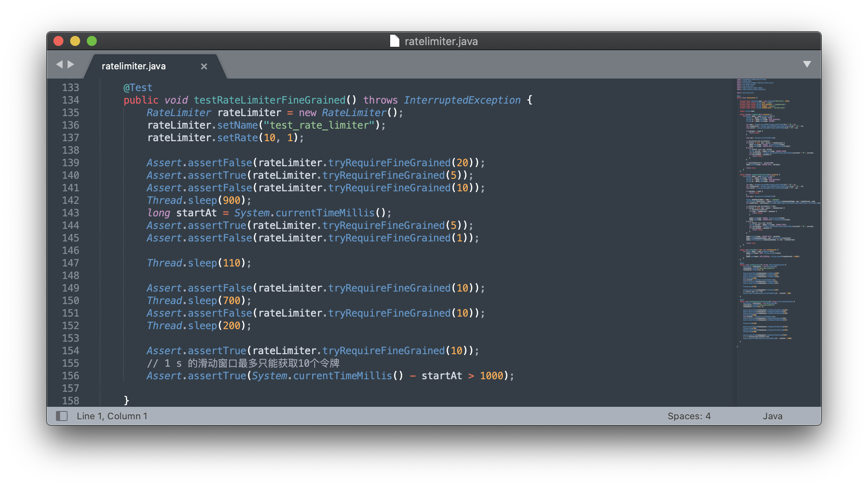Click the @Test annotation
Viewport: 868px width, 487px height.
coord(138,88)
